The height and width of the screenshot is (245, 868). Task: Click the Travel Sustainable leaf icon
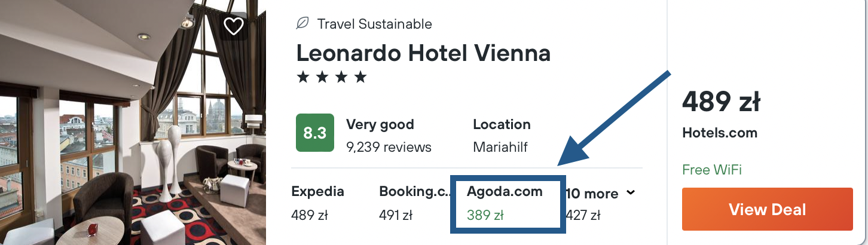coord(302,24)
